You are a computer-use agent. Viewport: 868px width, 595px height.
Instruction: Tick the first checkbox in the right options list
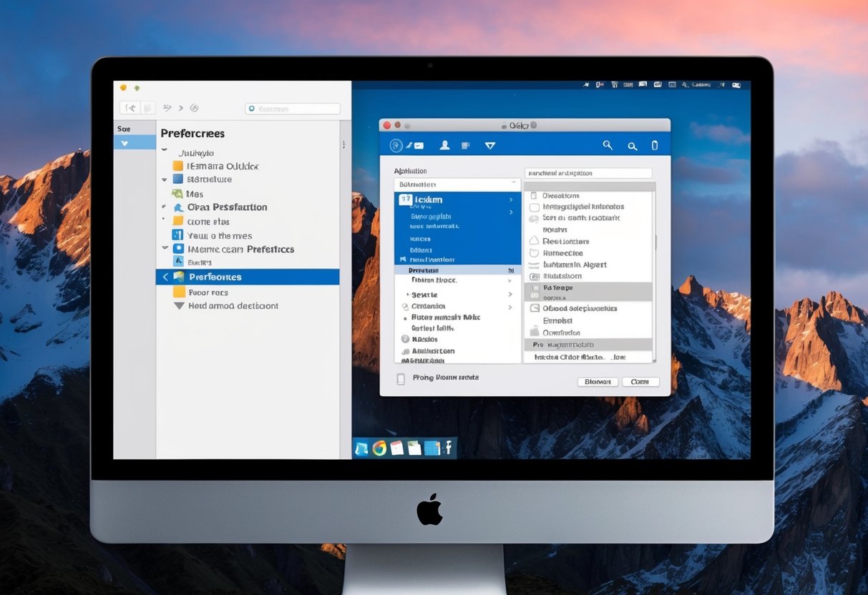[x=532, y=195]
